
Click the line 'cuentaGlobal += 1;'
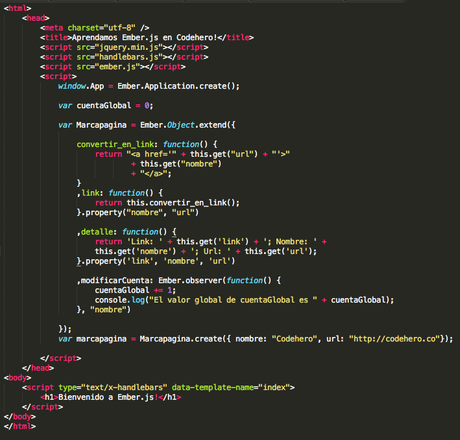tap(135, 290)
